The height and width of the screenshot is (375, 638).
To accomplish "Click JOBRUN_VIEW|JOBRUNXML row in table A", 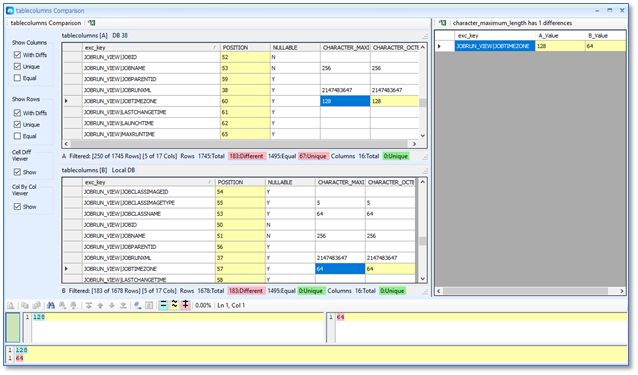I will coord(240,90).
